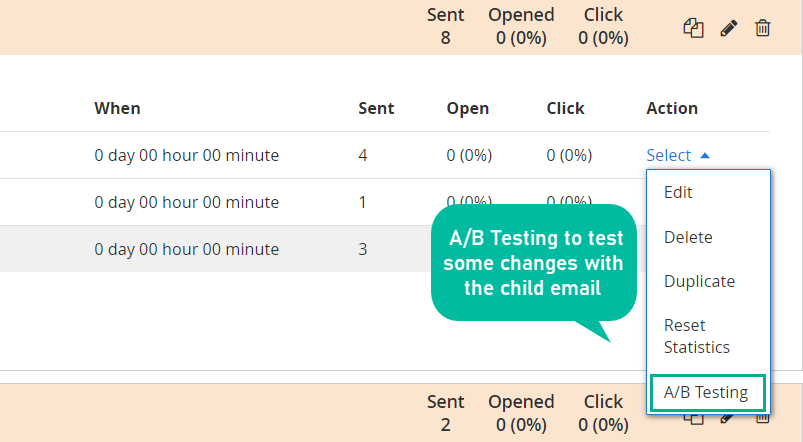Image resolution: width=803 pixels, height=442 pixels.
Task: Collapse the menu using the blue caret arrow
Action: point(705,155)
